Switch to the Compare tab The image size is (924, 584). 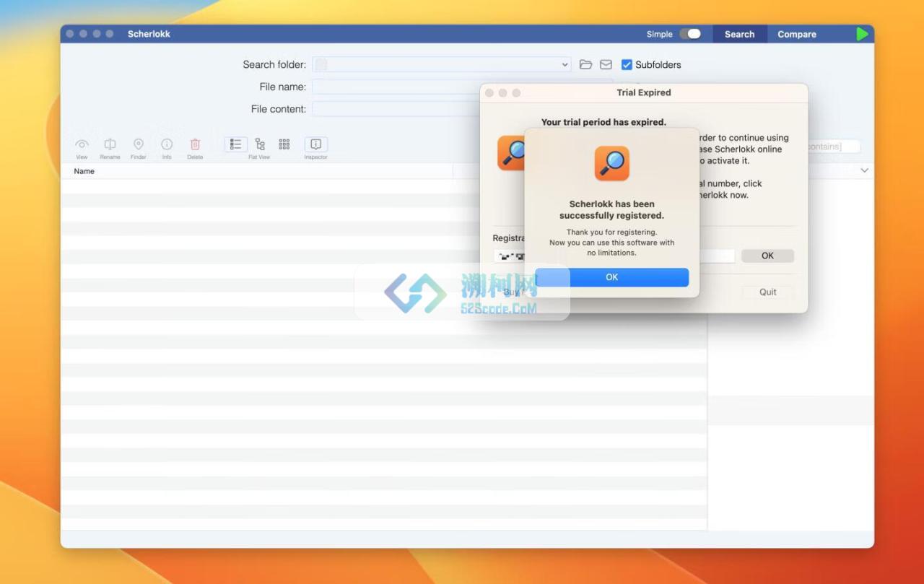(797, 34)
